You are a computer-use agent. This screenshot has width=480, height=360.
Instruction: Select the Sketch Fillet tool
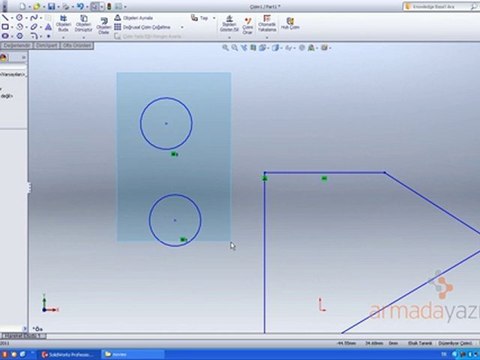coord(34,35)
